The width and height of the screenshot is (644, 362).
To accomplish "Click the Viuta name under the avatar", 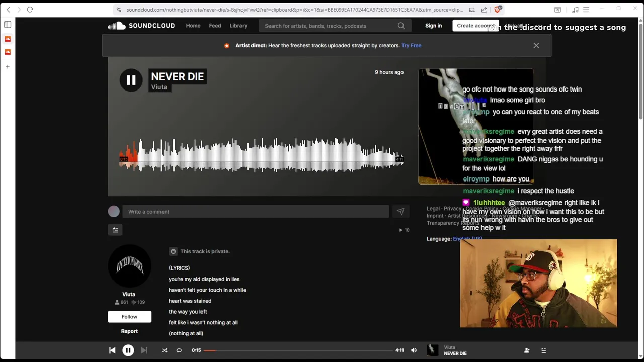I will (129, 294).
